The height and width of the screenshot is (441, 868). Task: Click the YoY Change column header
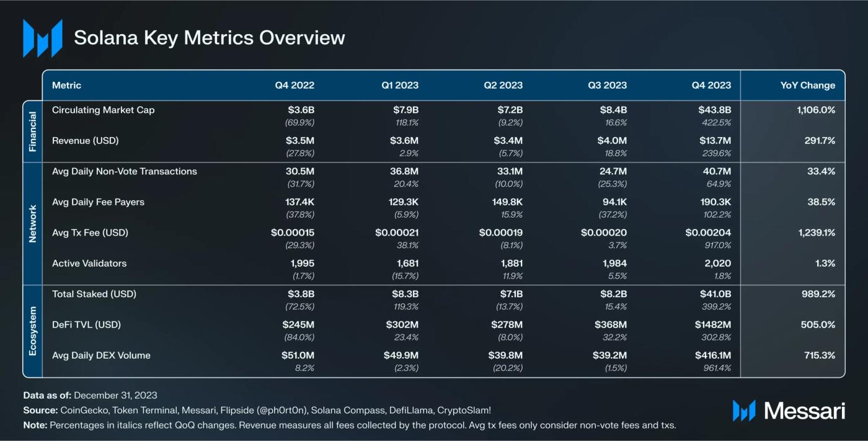pyautogui.click(x=807, y=86)
